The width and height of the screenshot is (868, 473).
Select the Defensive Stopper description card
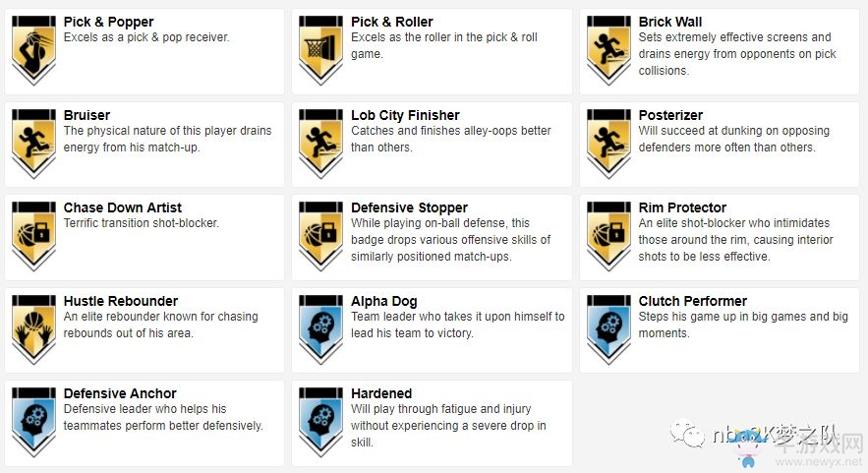tap(432, 237)
